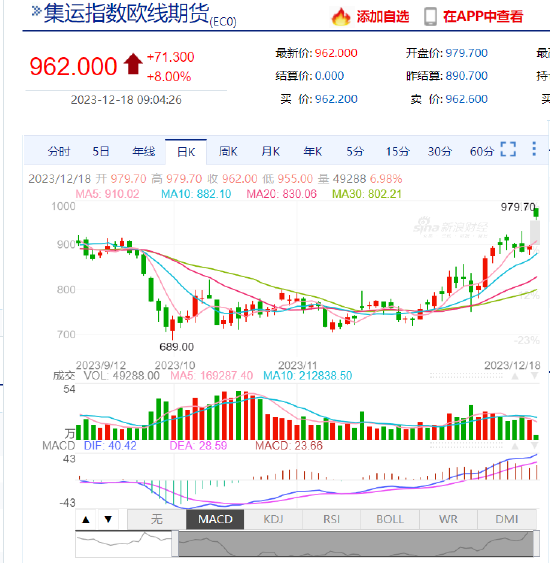This screenshot has width=550, height=563.
Task: Click the 卖价 962.600 value
Action: pyautogui.click(x=467, y=99)
